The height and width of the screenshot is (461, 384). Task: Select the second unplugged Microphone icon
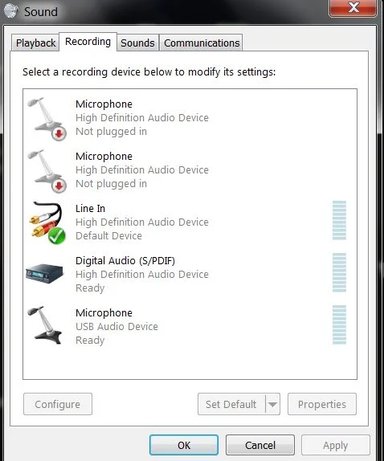click(47, 171)
